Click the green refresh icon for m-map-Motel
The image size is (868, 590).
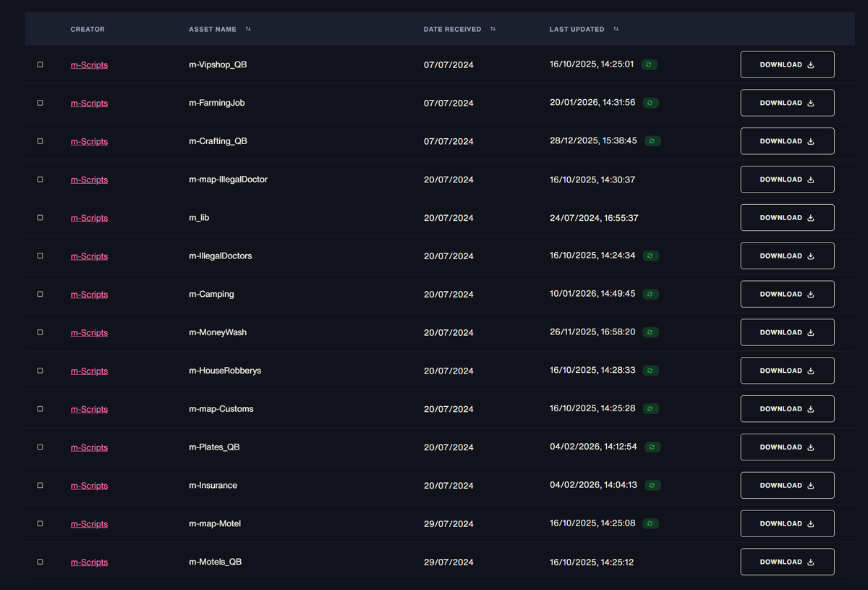650,523
